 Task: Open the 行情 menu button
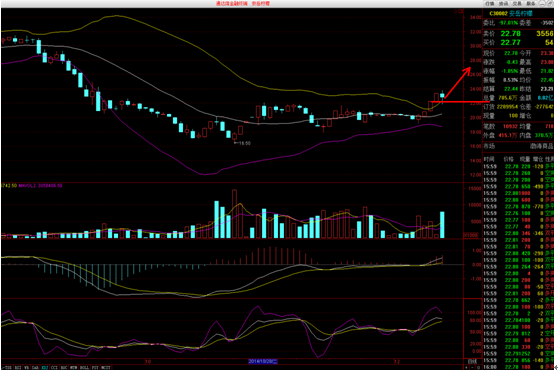[490, 4]
